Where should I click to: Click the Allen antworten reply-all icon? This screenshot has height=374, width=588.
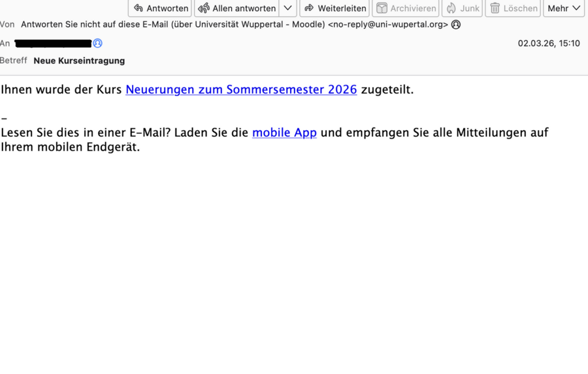pyautogui.click(x=204, y=8)
